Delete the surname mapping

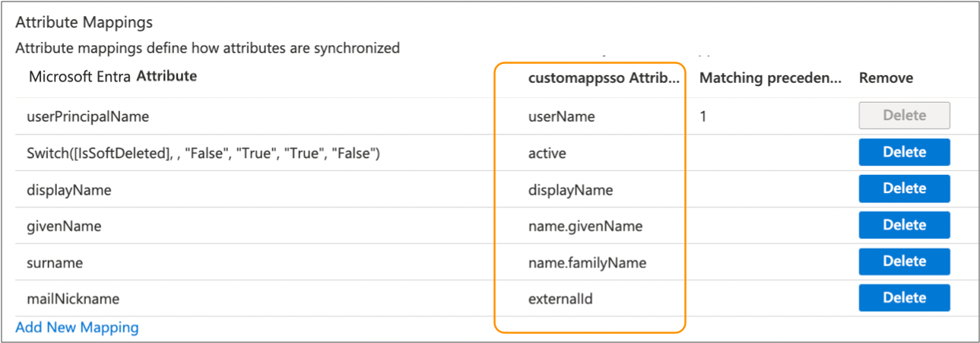904,262
